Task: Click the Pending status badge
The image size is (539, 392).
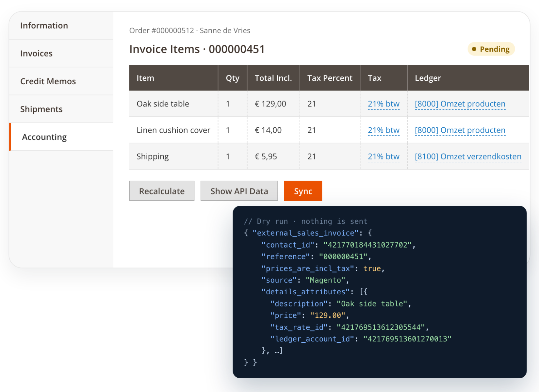Action: [491, 49]
